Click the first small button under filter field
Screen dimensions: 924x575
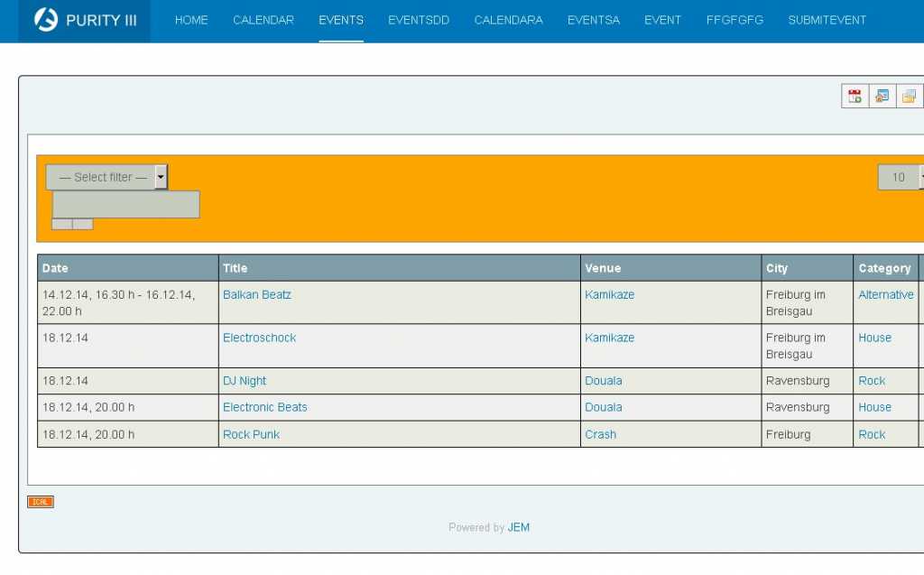pos(62,224)
